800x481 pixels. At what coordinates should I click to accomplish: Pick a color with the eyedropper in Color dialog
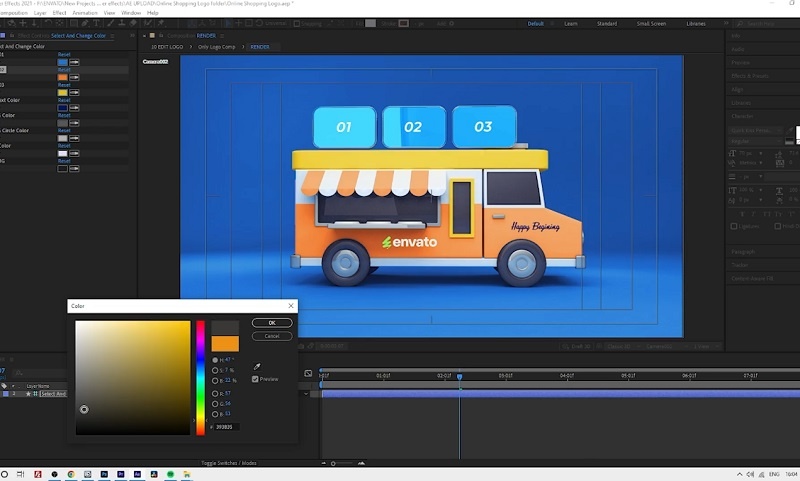point(257,367)
